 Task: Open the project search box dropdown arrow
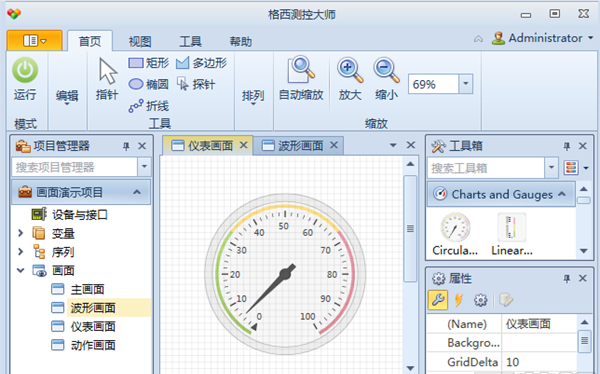click(x=144, y=167)
